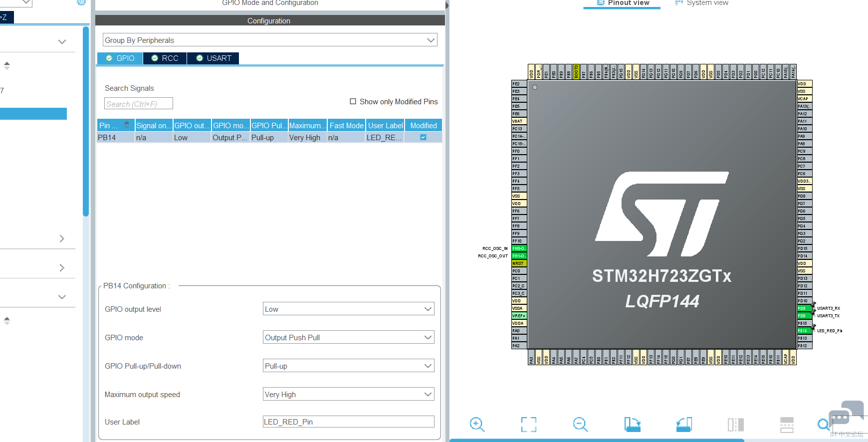Click the LED_RED_Pin label beside the chip

click(x=830, y=331)
